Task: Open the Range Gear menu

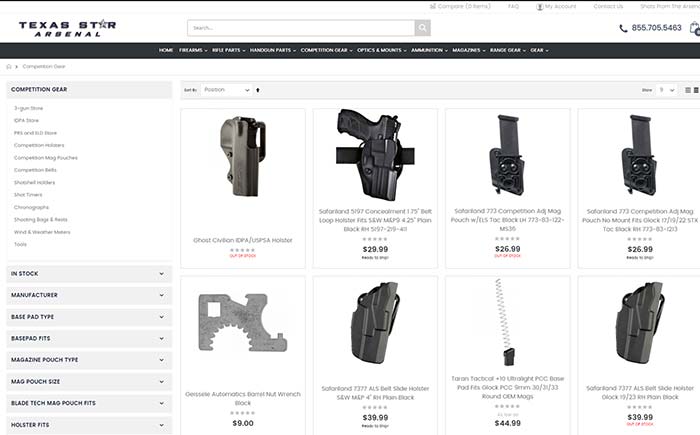Action: (508, 50)
